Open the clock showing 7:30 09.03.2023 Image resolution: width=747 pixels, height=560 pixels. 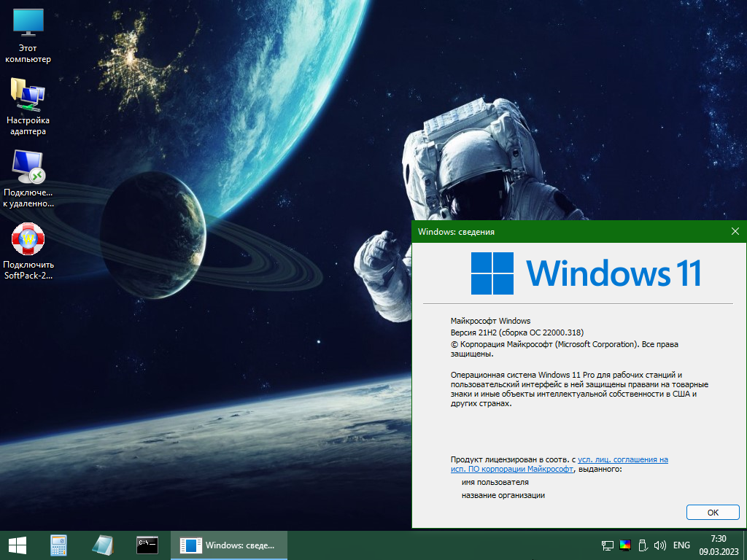coord(719,545)
